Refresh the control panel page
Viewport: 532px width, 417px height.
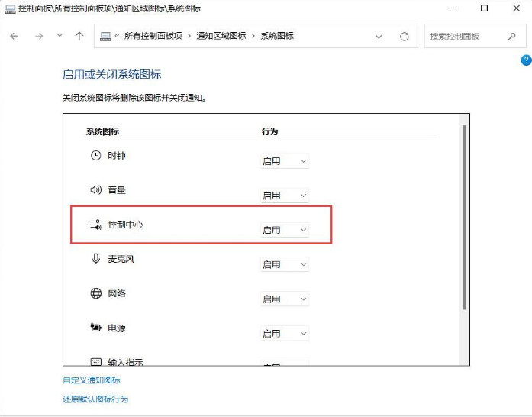405,36
